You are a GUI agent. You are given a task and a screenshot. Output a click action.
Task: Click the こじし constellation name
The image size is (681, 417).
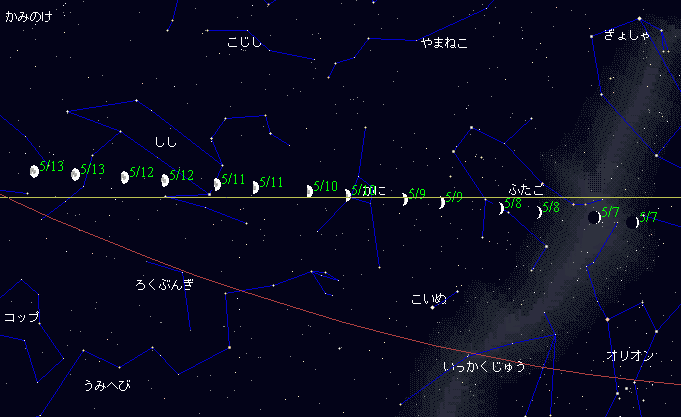pyautogui.click(x=245, y=42)
